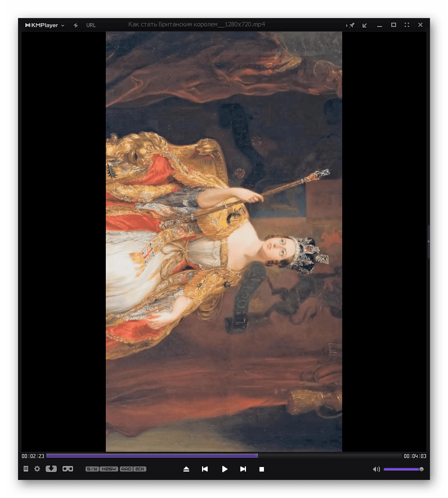
Task: Click the compact mode arrow icon
Action: 365,25
